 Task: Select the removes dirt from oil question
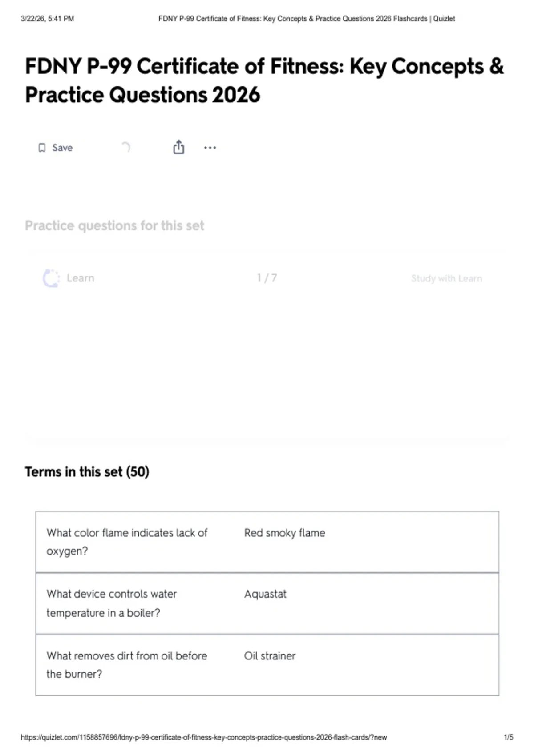(126, 665)
